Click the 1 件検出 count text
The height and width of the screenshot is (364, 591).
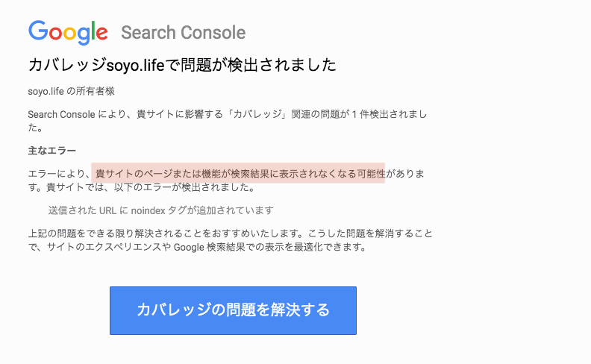click(x=370, y=114)
